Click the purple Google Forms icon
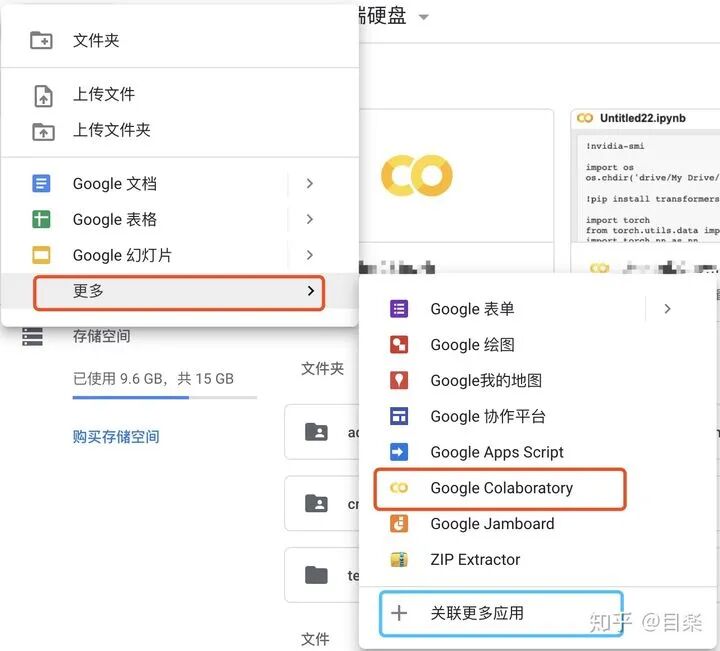The width and height of the screenshot is (720, 651). coord(399,309)
